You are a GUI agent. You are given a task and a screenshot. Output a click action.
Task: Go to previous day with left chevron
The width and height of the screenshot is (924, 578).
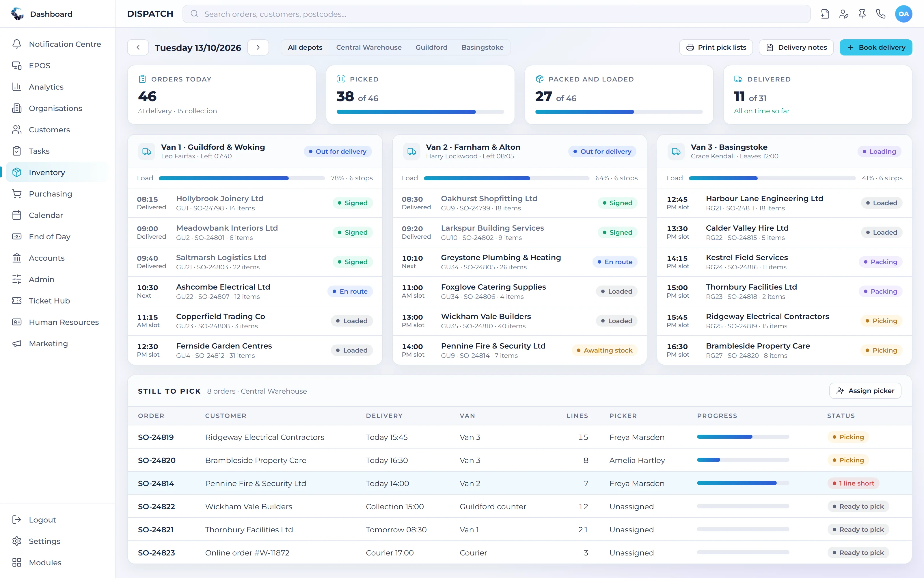(138, 47)
